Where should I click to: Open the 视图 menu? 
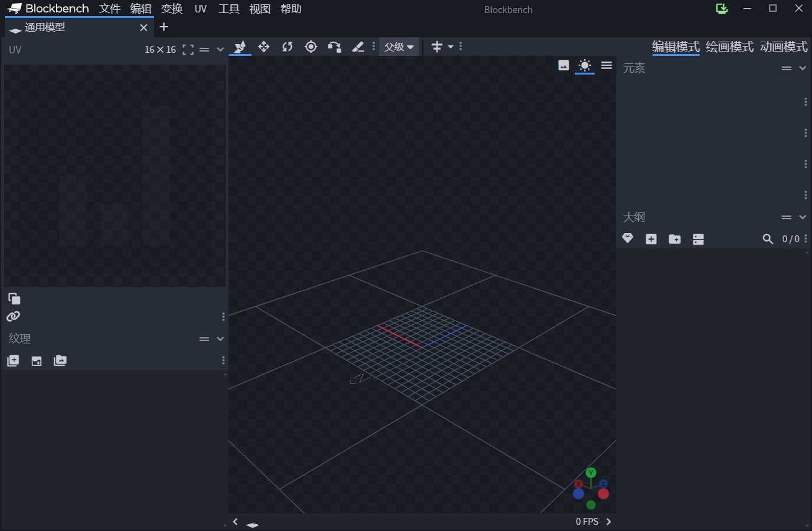260,9
